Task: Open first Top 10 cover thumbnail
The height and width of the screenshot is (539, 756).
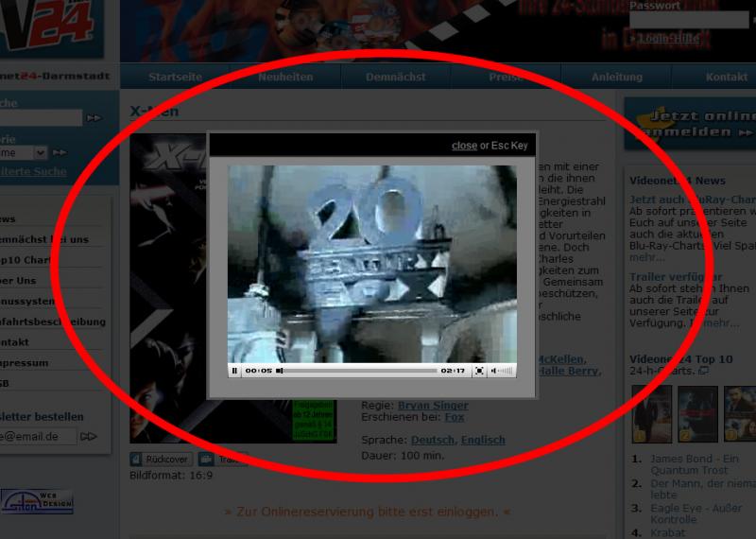Action: (651, 414)
